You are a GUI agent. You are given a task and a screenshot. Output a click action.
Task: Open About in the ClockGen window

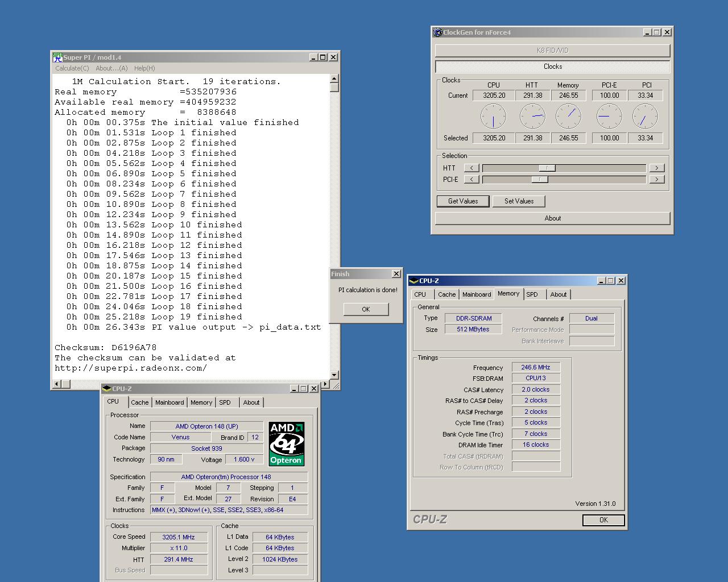[553, 218]
